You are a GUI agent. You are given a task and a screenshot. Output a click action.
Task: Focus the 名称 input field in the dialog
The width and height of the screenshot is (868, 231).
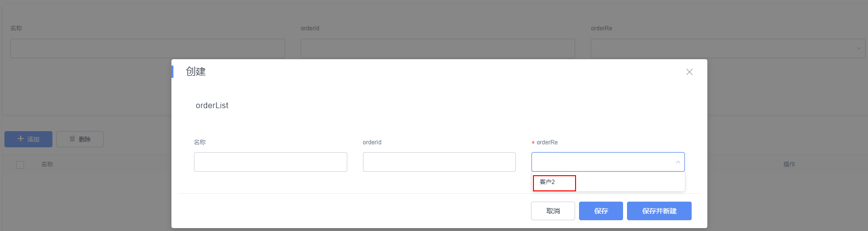pyautogui.click(x=270, y=162)
